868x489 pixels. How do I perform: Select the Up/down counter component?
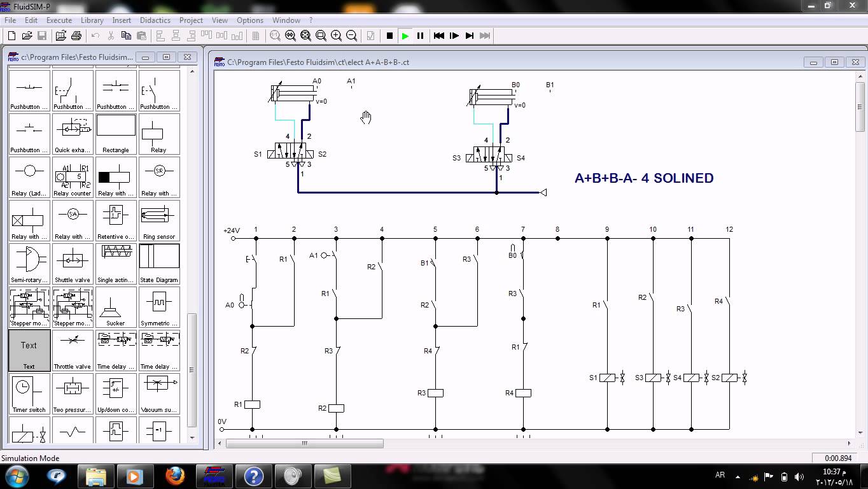click(116, 393)
